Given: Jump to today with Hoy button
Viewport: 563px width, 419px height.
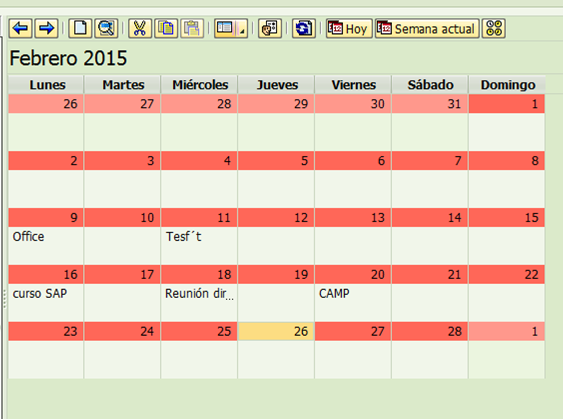Looking at the screenshot, I should (349, 28).
